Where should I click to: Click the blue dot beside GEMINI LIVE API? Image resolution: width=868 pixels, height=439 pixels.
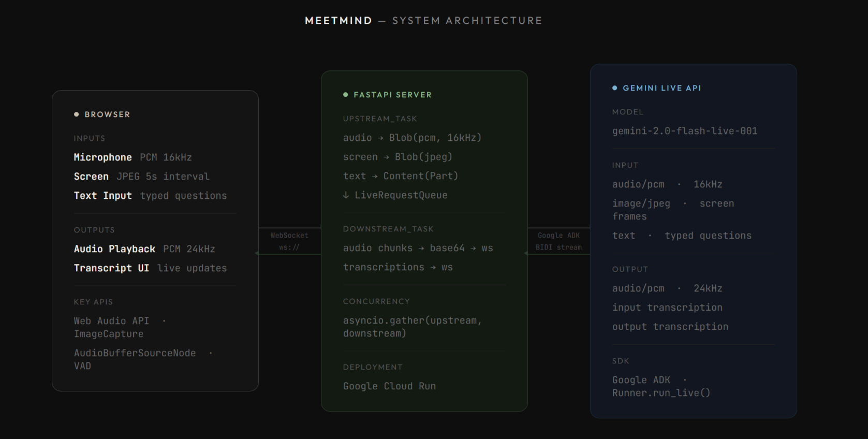coord(614,88)
